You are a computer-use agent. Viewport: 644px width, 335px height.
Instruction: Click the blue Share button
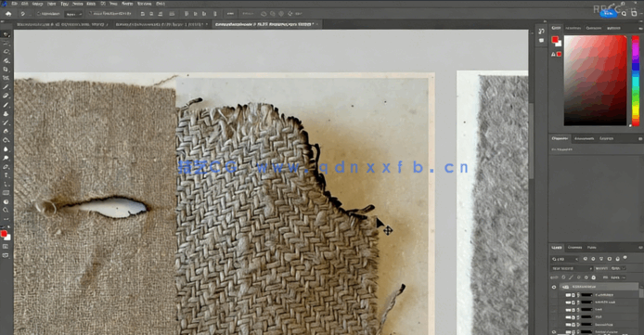pos(608,14)
